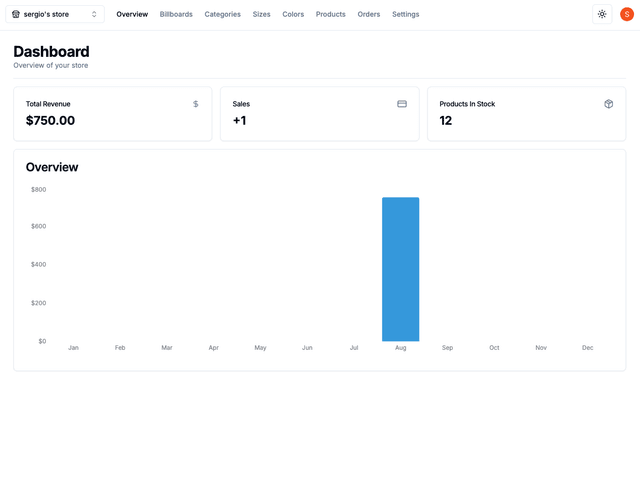Open the user avatar menu

(627, 14)
